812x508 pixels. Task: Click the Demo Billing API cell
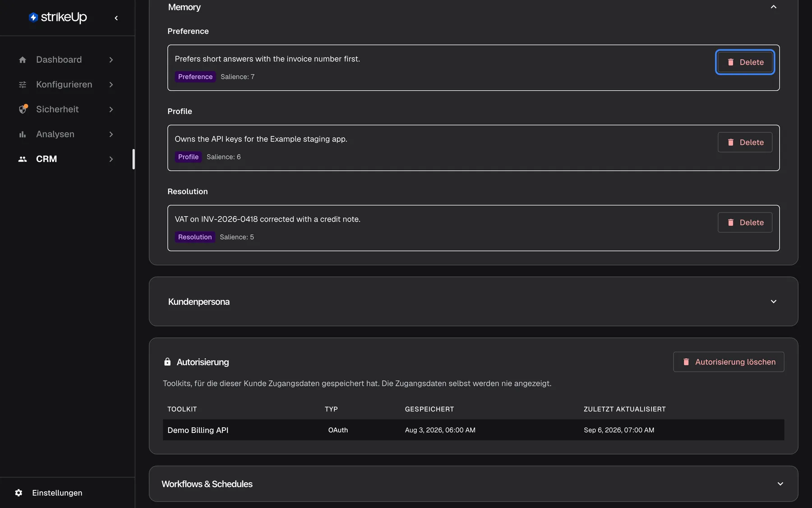pyautogui.click(x=198, y=430)
